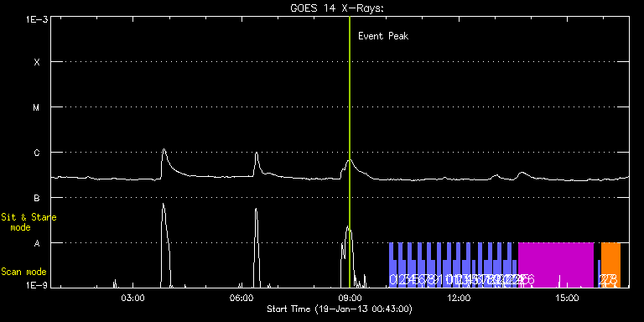Click the 'GOES 14 X-Rays:' plot title
Screen dimensions: 644x322
(x=337, y=8)
